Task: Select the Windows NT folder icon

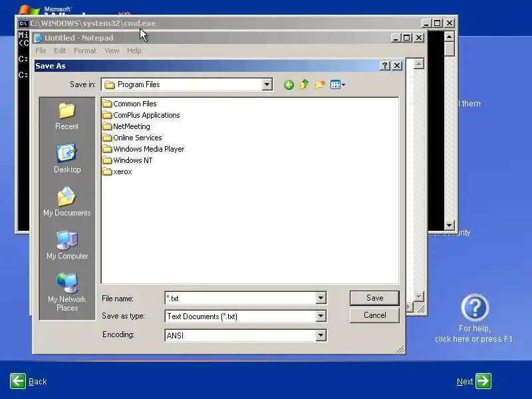Action: pos(107,160)
